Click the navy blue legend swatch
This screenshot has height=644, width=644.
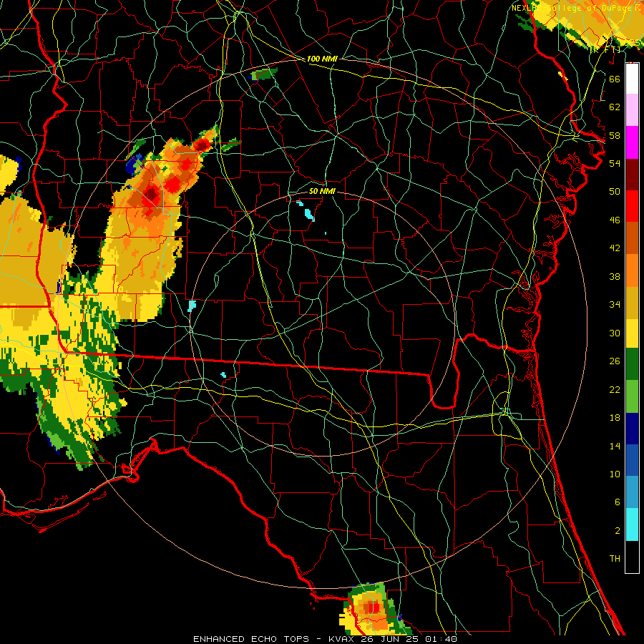pos(632,429)
